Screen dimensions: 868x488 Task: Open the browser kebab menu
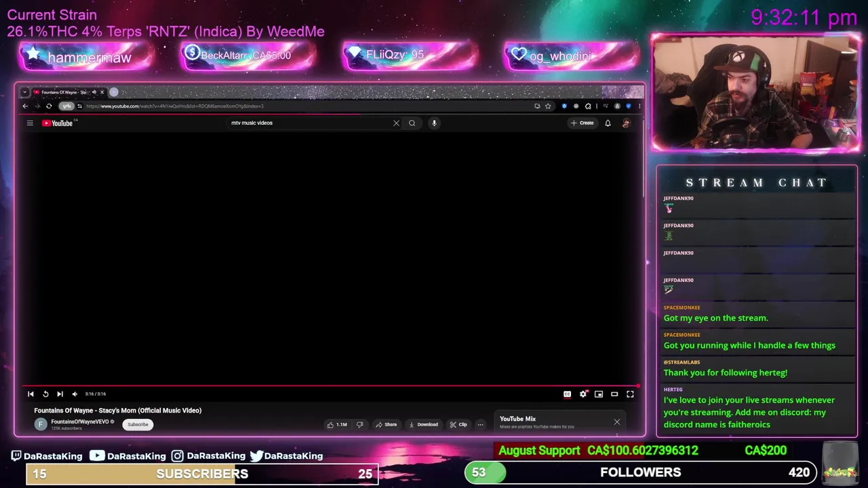click(639, 106)
